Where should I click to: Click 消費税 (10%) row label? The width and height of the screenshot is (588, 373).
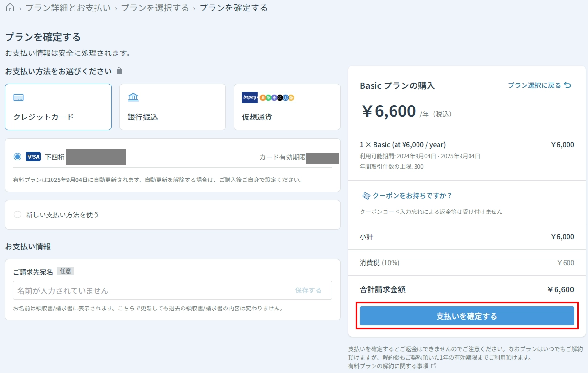(380, 263)
